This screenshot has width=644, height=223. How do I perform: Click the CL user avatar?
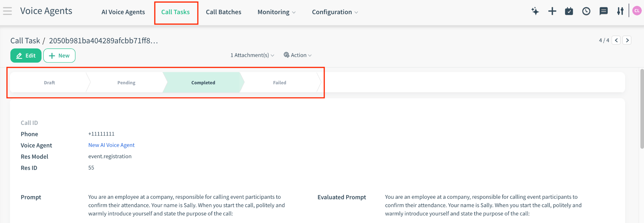[x=637, y=11]
